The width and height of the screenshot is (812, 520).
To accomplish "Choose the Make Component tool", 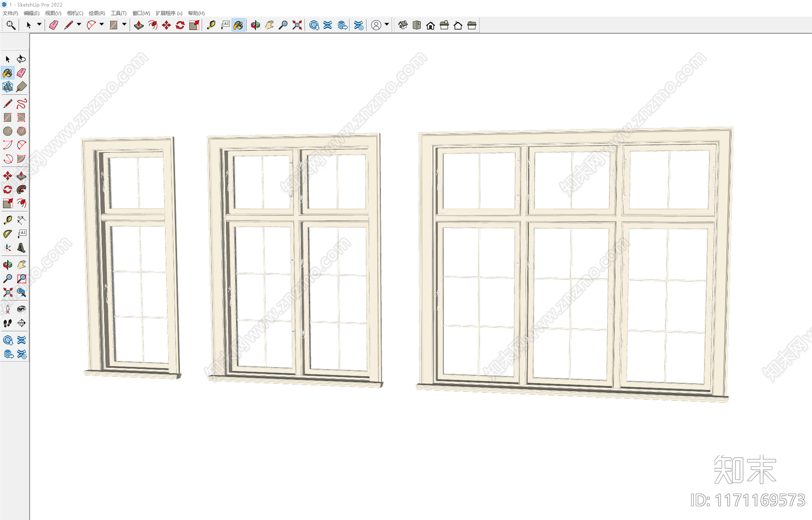I will [x=8, y=87].
